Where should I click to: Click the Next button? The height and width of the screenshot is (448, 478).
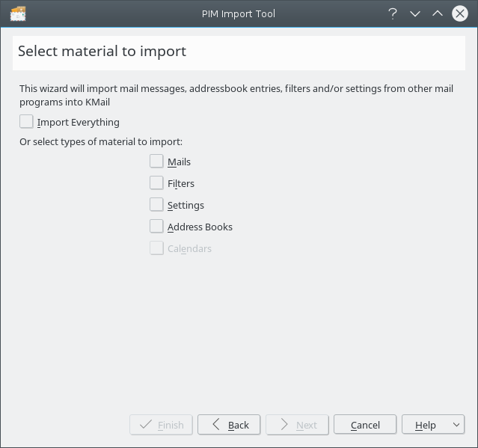(x=298, y=425)
